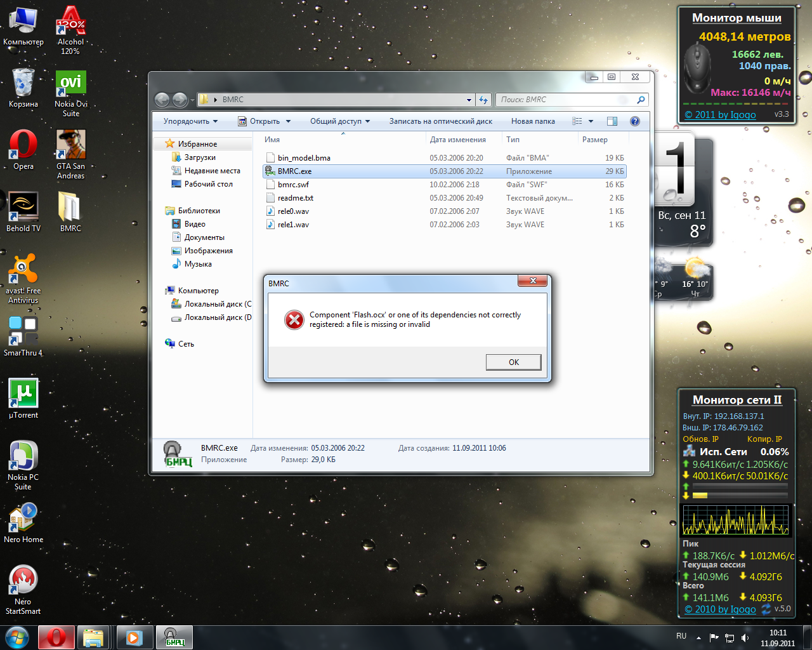Click OK in the BMRC error dialog
This screenshot has height=650, width=812.
click(x=513, y=362)
